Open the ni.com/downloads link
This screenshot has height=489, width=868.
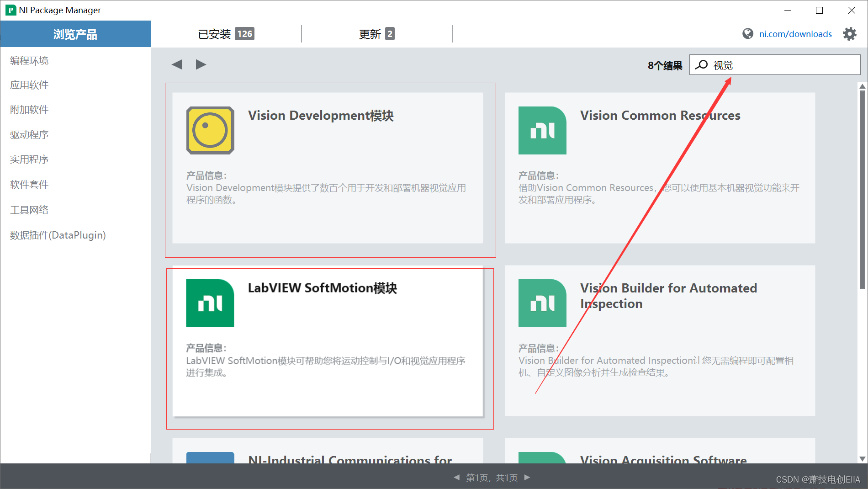[x=795, y=34]
